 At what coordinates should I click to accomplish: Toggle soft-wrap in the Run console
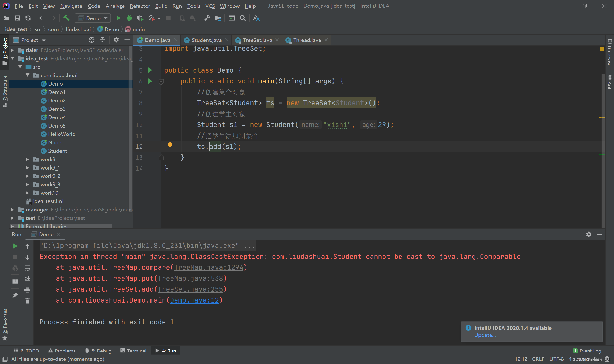pyautogui.click(x=27, y=268)
